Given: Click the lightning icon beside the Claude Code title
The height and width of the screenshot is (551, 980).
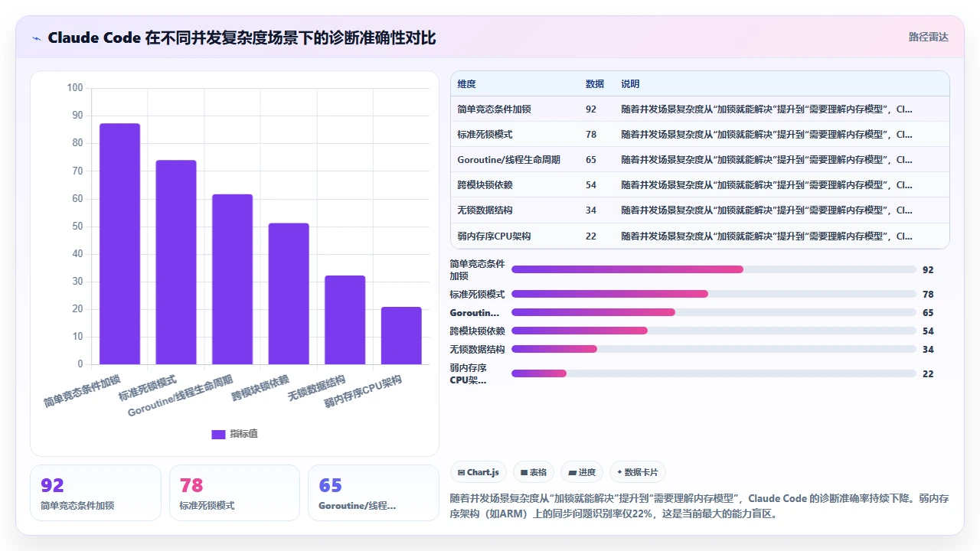Looking at the screenshot, I should pyautogui.click(x=36, y=38).
